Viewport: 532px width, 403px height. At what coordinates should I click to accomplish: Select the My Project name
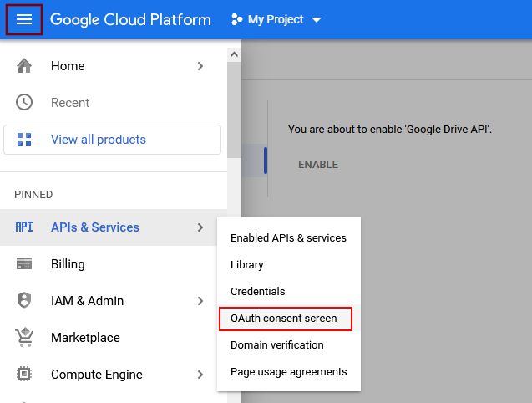[x=276, y=20]
